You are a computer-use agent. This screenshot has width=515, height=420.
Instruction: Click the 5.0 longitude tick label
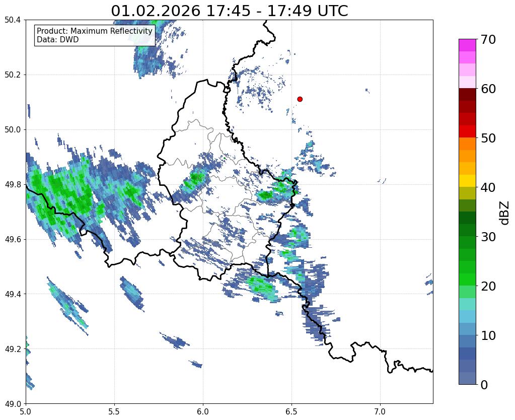(26, 411)
